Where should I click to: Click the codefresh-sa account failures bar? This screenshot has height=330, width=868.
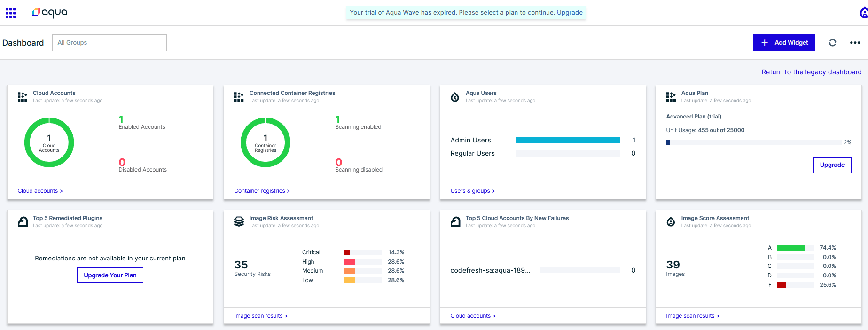[580, 270]
